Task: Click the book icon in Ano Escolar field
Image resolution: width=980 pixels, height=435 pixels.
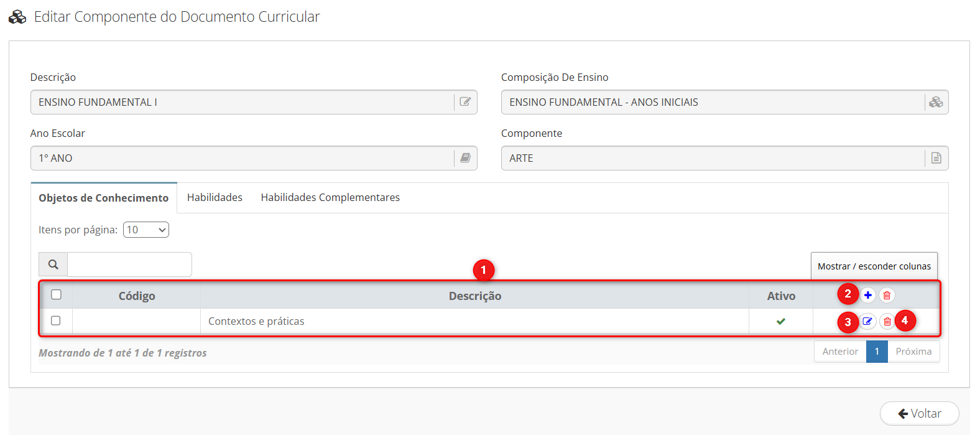Action: click(x=465, y=158)
